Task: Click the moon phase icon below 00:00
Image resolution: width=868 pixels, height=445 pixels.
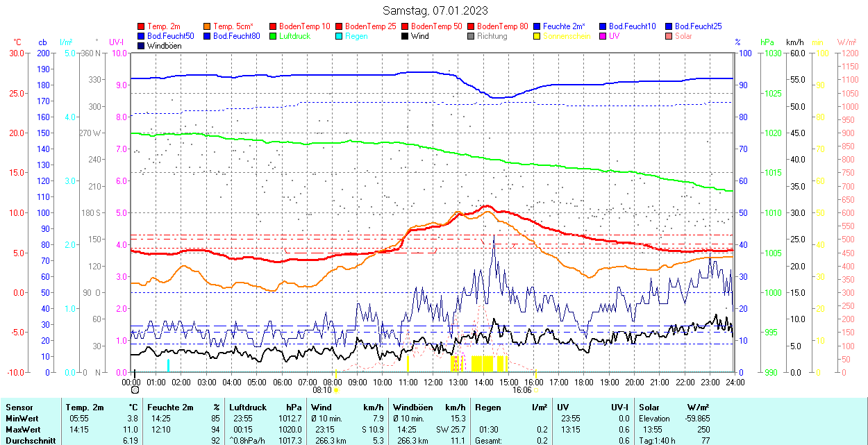Action: pyautogui.click(x=135, y=390)
